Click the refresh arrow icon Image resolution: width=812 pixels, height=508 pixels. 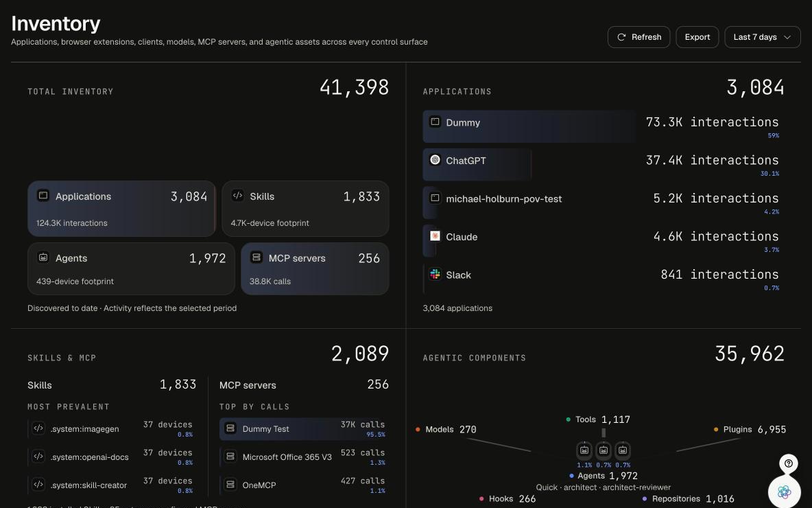(x=621, y=37)
